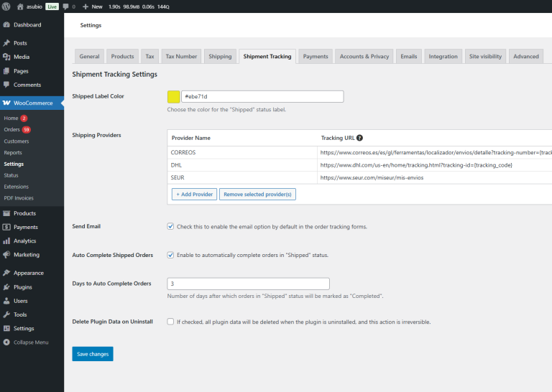Switch to the Shipping tab
The image size is (552, 392).
click(x=220, y=56)
